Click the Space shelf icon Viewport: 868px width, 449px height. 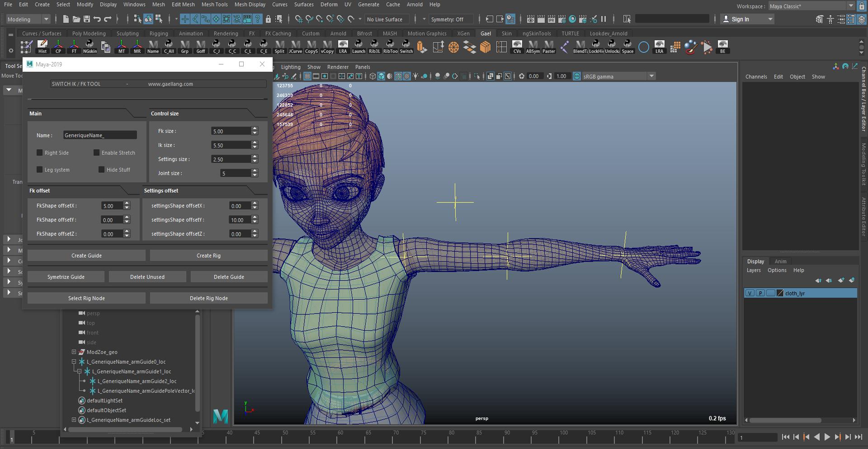pyautogui.click(x=627, y=46)
